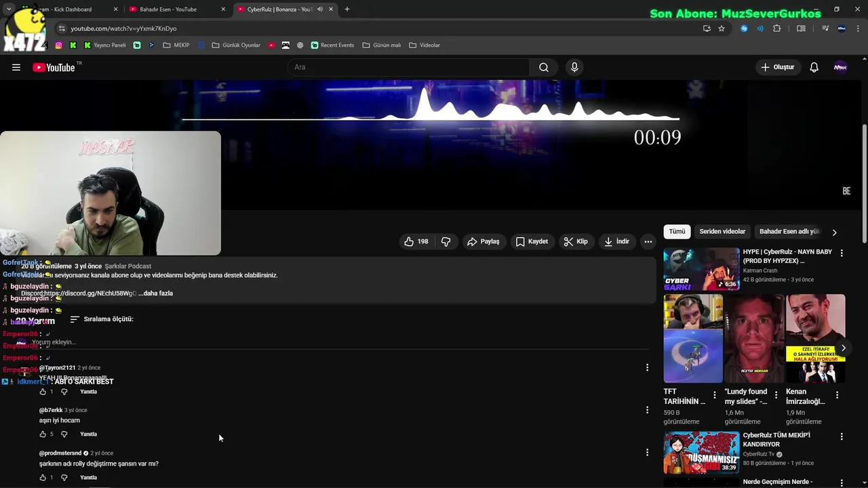The width and height of the screenshot is (868, 488).
Task: Start voice search with microphone icon
Action: [574, 67]
